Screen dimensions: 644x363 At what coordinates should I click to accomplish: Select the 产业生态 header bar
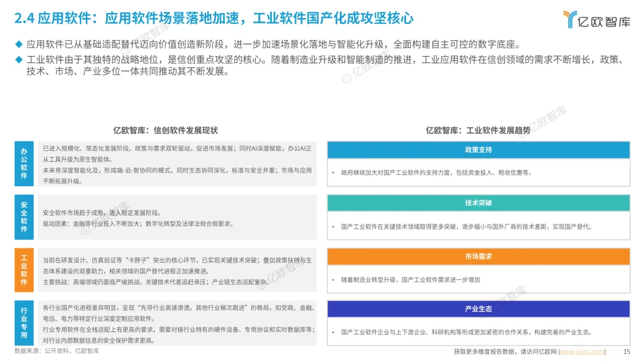(478, 309)
